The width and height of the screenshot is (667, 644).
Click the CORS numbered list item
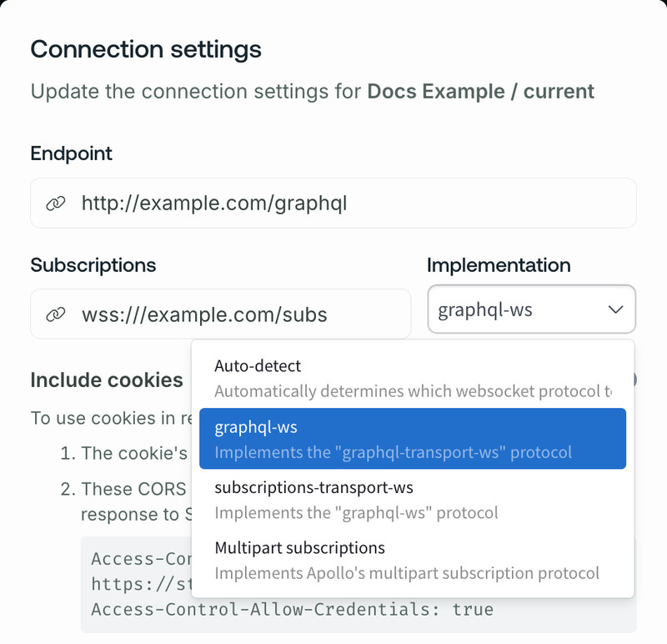[x=133, y=489]
